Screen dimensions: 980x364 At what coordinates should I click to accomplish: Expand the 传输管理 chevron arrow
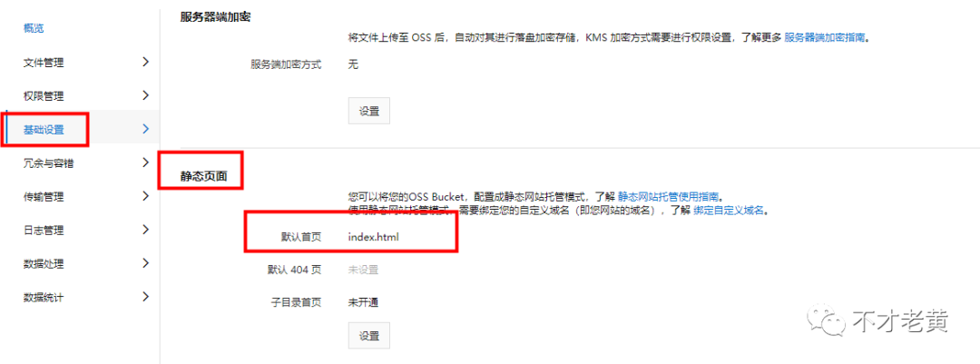click(145, 196)
